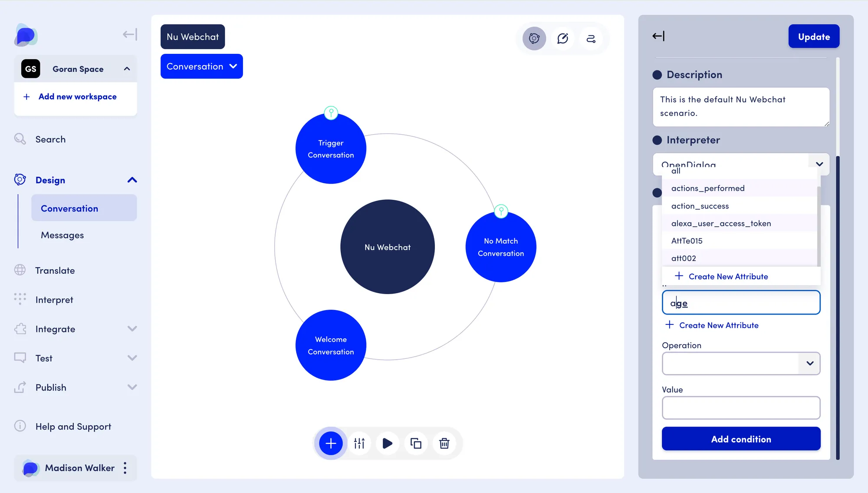Click the delete trash toolbar icon
The image size is (868, 493).
tap(444, 443)
